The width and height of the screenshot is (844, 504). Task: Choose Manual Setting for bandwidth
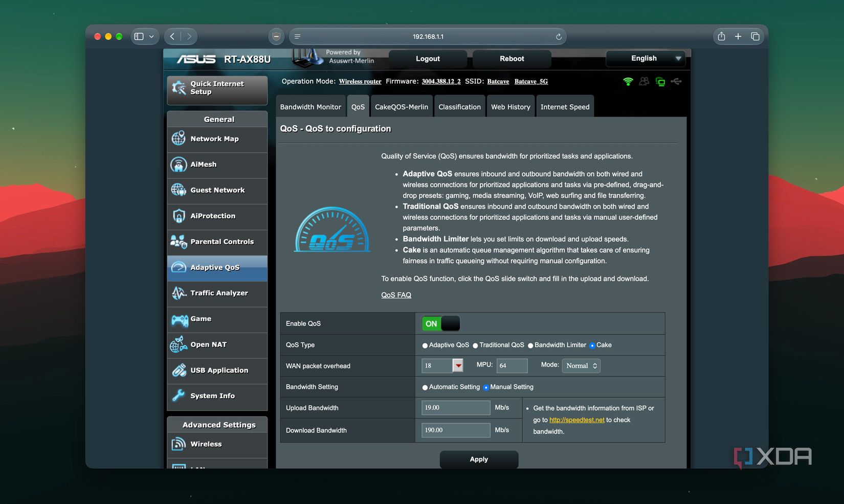pyautogui.click(x=486, y=387)
